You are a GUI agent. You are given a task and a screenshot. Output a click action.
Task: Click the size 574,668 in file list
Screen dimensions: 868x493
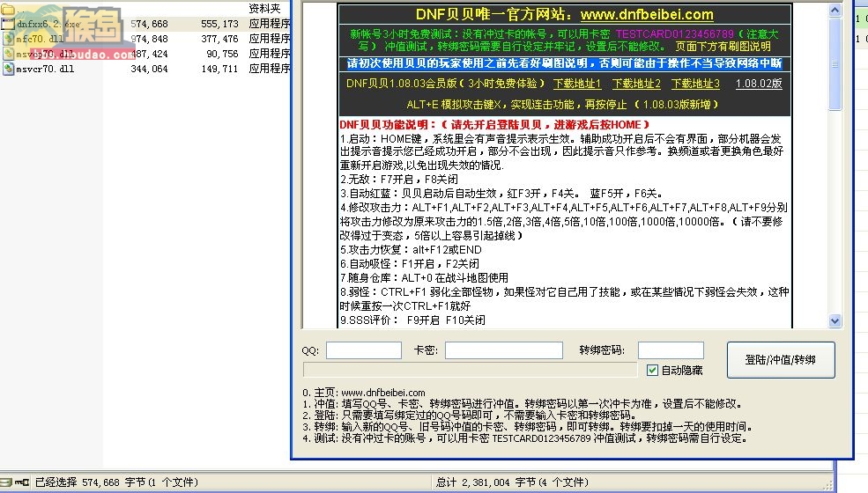point(149,24)
